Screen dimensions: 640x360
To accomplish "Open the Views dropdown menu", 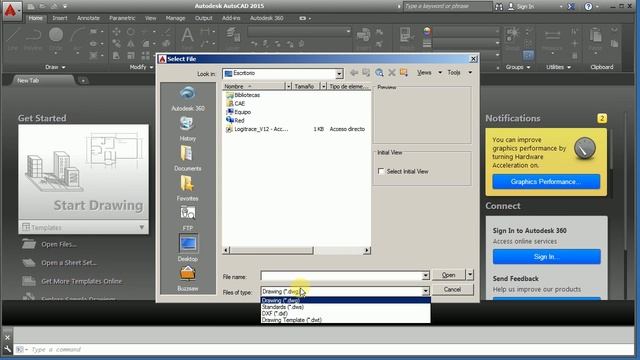I will pos(429,72).
